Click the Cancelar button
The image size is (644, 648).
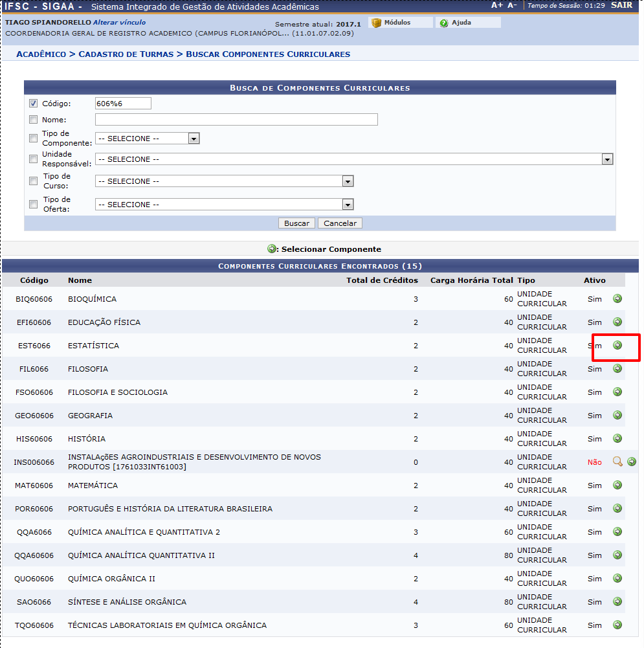340,223
